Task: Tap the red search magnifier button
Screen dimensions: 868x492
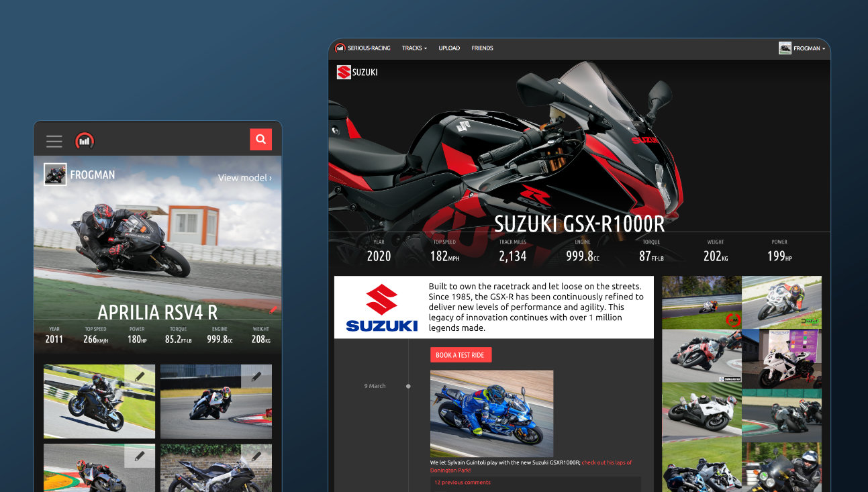Action: click(260, 140)
